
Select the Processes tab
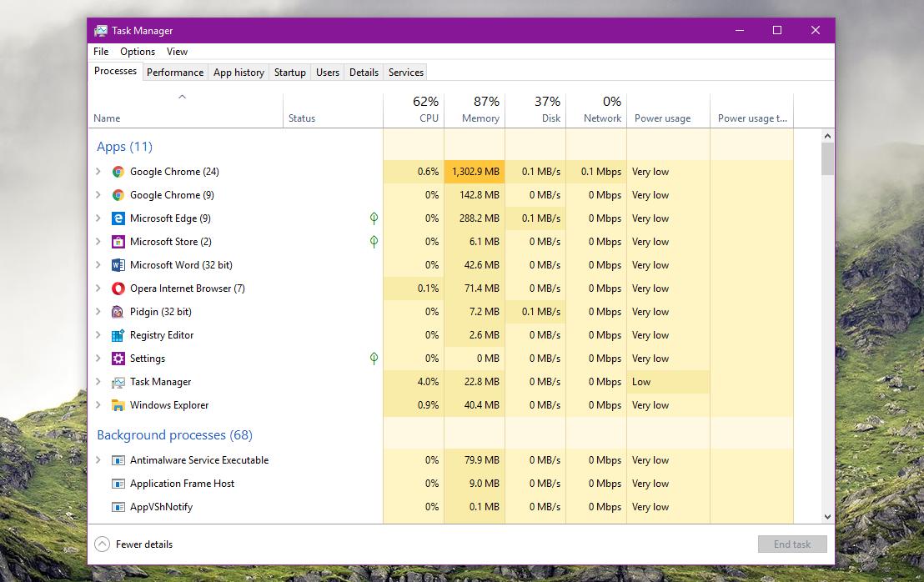115,71
